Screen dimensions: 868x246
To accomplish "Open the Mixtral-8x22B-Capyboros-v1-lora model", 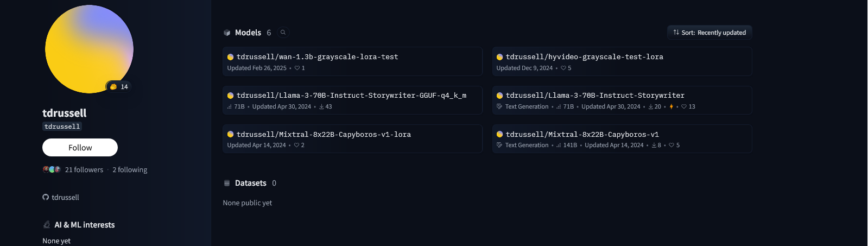I will 324,134.
